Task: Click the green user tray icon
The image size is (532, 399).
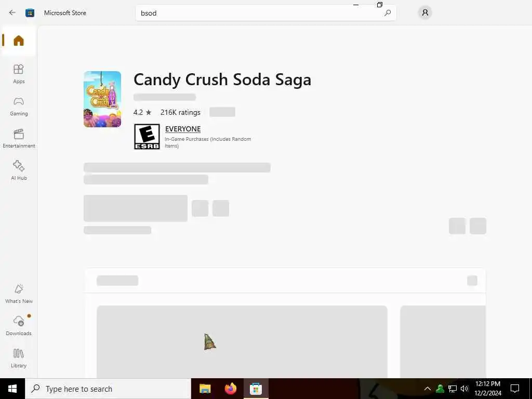Action: [440, 389]
